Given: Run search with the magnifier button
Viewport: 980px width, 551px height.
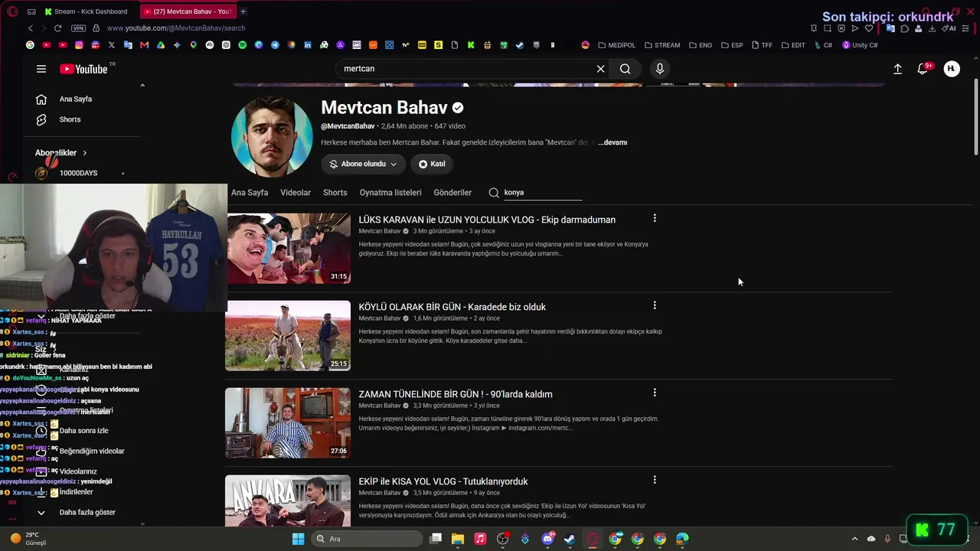Looking at the screenshot, I should pos(626,69).
